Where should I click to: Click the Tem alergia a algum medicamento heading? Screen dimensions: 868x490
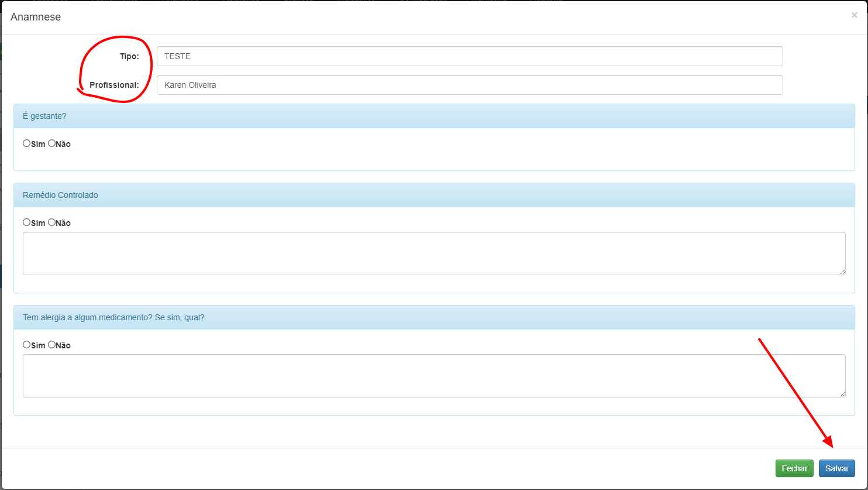434,317
